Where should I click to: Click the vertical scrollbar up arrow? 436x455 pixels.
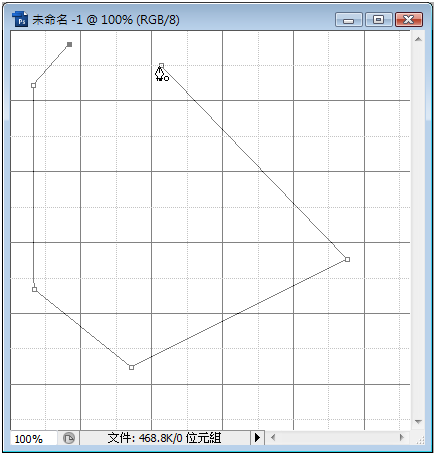tap(418, 39)
